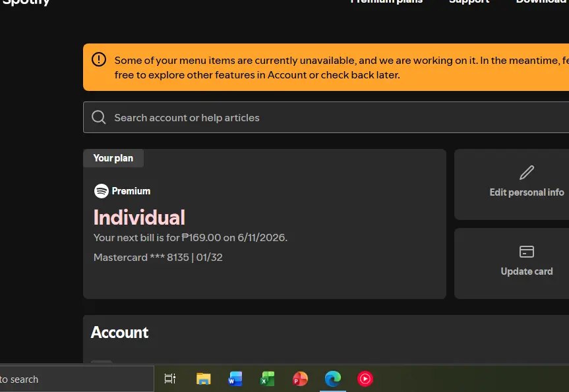Click the Mastercard *** 8135 payment text
Screen dimensions: 569x392
pos(158,258)
